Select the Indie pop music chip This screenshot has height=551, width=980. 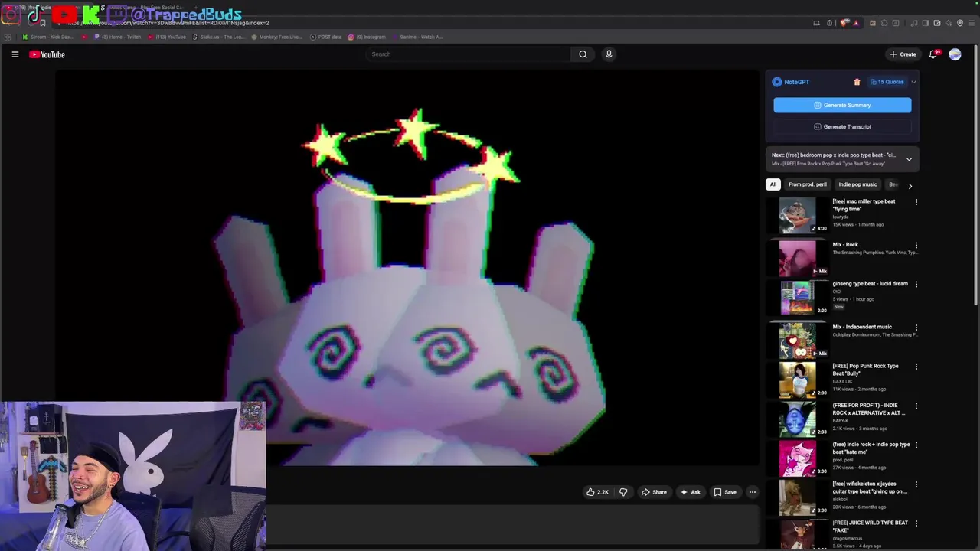pos(857,184)
